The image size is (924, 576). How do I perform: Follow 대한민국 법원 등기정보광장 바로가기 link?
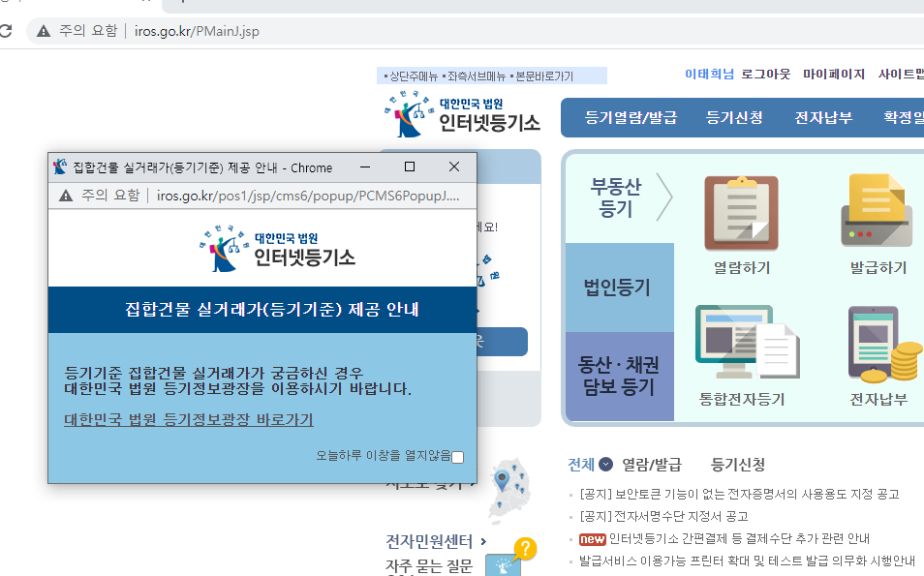189,419
